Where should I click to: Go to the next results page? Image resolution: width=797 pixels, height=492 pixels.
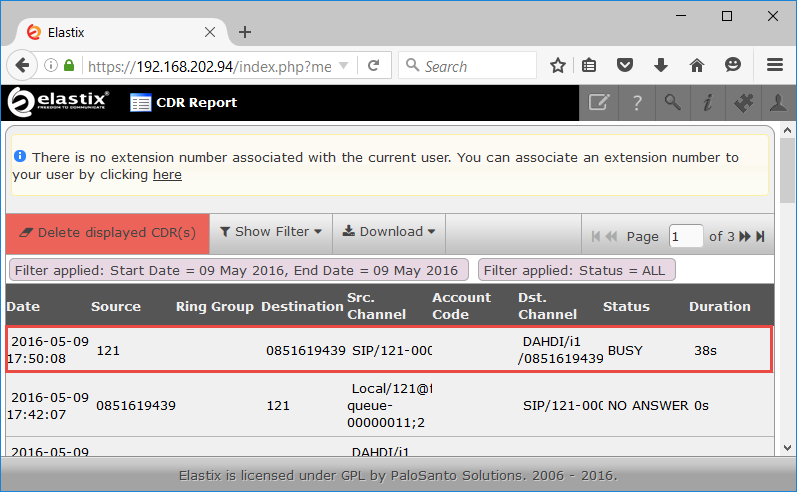pos(745,236)
